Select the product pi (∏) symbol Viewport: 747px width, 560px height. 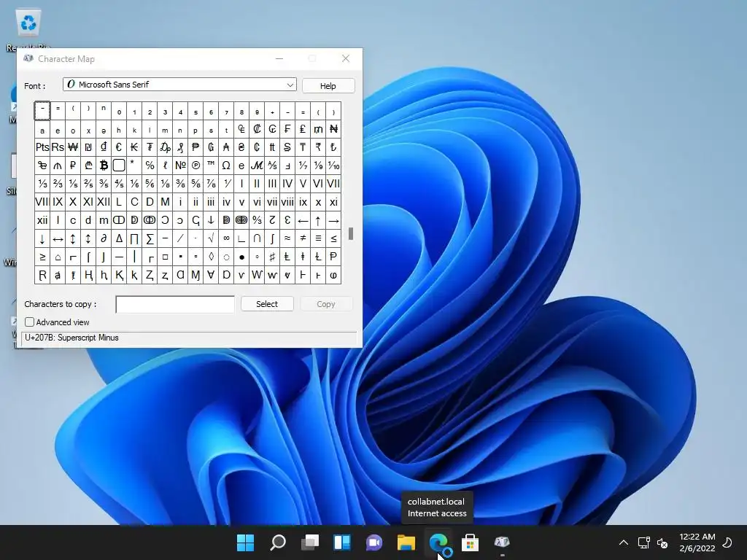[x=134, y=238]
